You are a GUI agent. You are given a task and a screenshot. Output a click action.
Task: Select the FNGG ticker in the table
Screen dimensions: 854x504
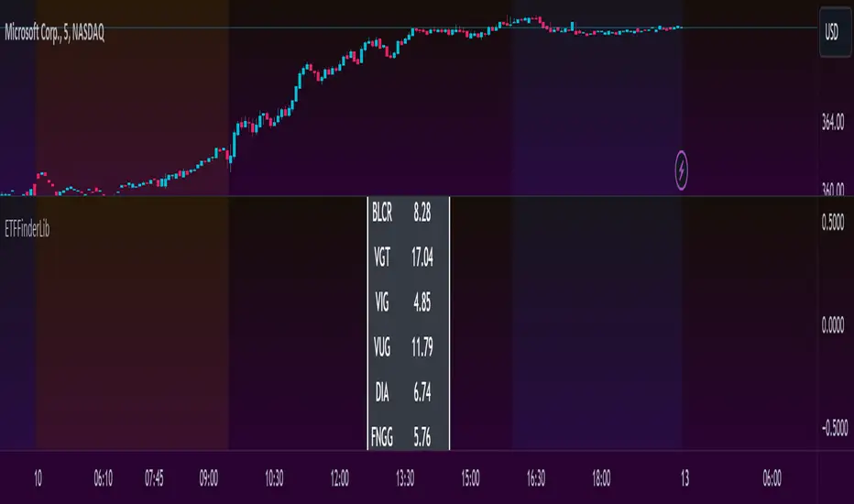382,436
